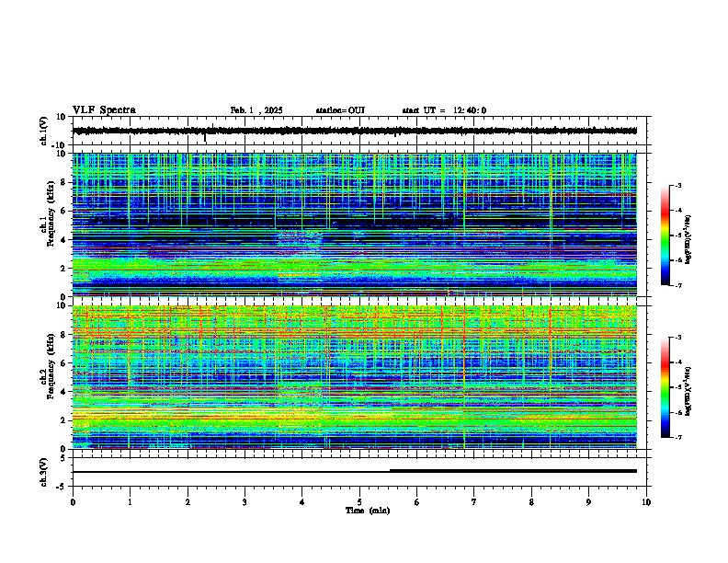Click the ch.1 waveform trace panel
The width and height of the screenshot is (728, 563).
359,131
